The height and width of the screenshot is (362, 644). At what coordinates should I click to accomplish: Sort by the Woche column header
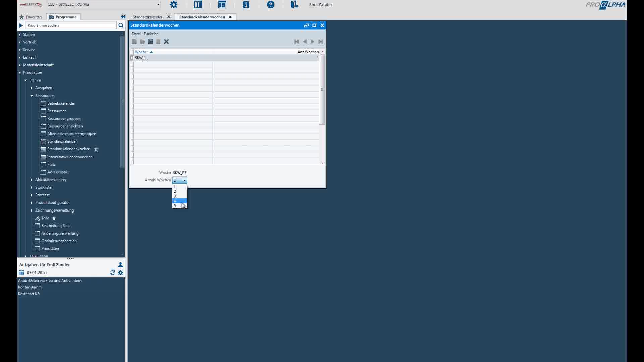tap(141, 52)
